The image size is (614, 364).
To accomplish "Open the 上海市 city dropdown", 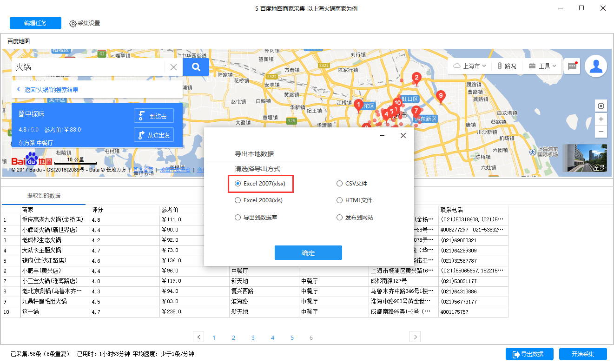I will pyautogui.click(x=469, y=66).
